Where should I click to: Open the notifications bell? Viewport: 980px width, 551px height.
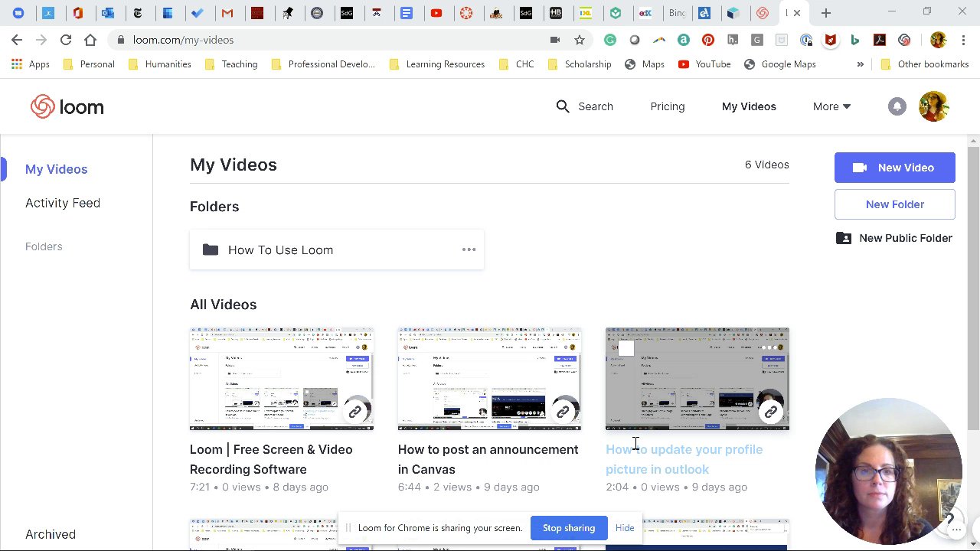(897, 106)
